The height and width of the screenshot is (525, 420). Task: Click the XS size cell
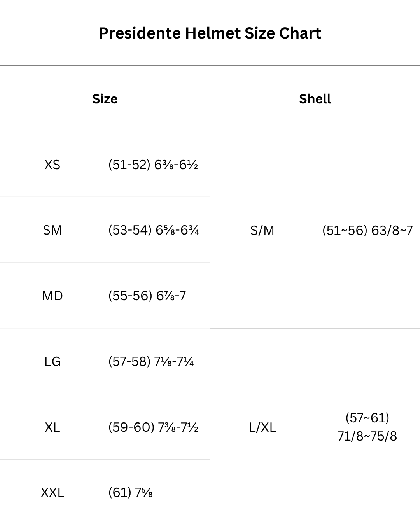[52, 164]
